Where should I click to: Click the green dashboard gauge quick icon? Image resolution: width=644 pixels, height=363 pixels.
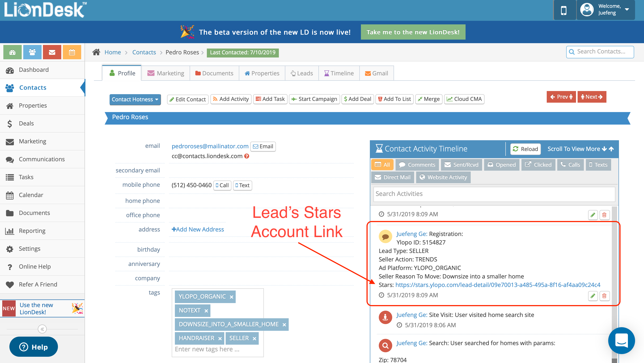[12, 52]
